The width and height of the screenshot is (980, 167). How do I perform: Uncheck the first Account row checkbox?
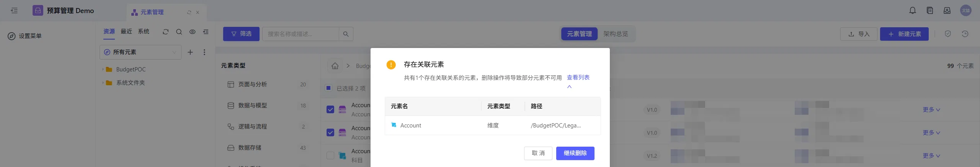coord(330,109)
